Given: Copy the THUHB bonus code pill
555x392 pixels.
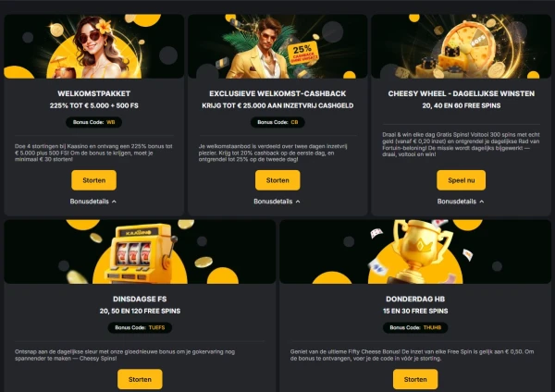Looking at the screenshot, I should 415,327.
